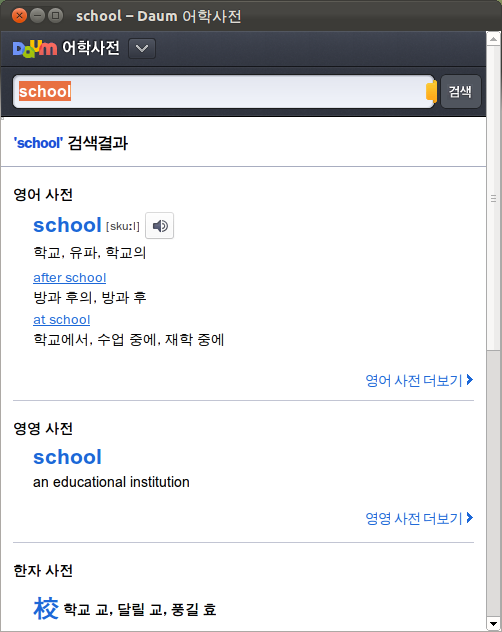
Task: Open the 'after school' link
Action: pos(69,278)
